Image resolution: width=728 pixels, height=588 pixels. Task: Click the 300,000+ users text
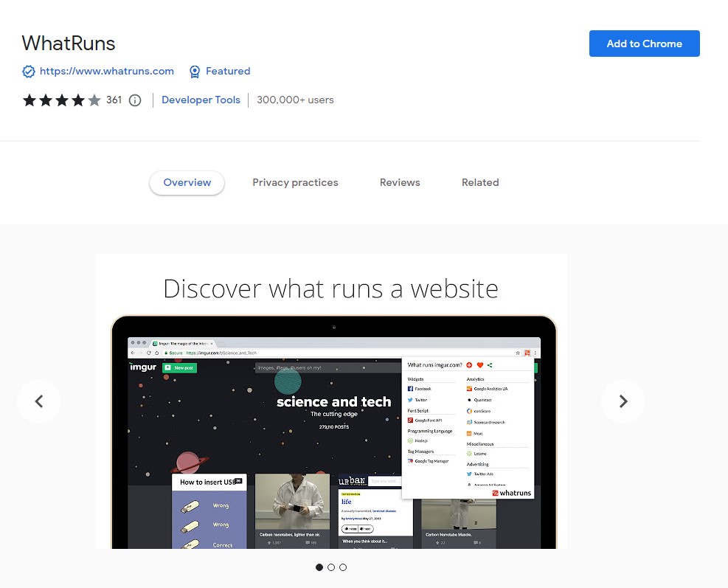[x=295, y=100]
